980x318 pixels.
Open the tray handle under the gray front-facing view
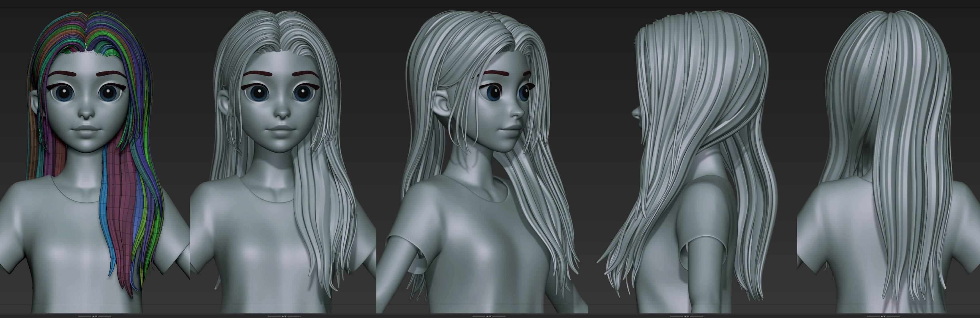click(x=284, y=316)
